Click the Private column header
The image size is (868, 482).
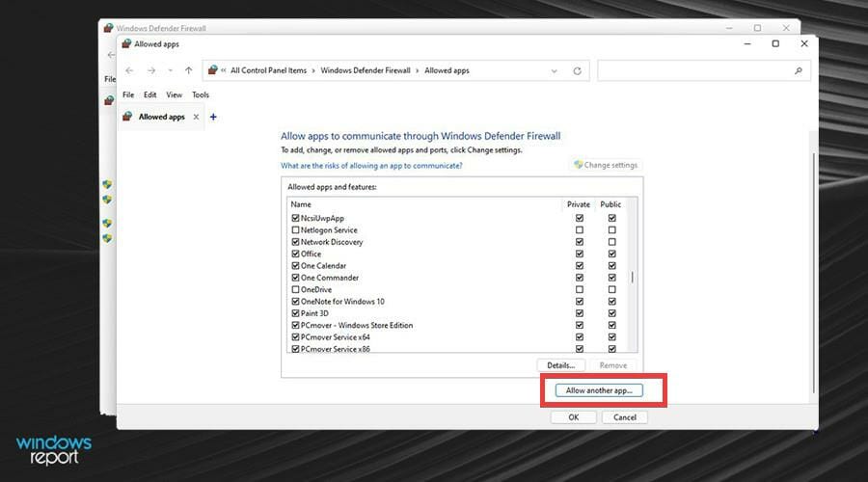579,204
